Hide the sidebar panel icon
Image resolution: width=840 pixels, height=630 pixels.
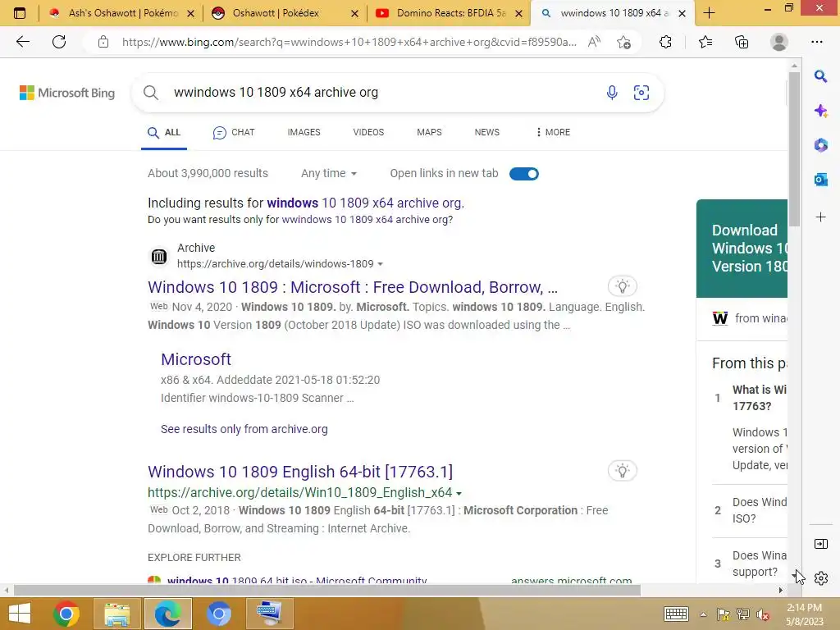(x=820, y=545)
